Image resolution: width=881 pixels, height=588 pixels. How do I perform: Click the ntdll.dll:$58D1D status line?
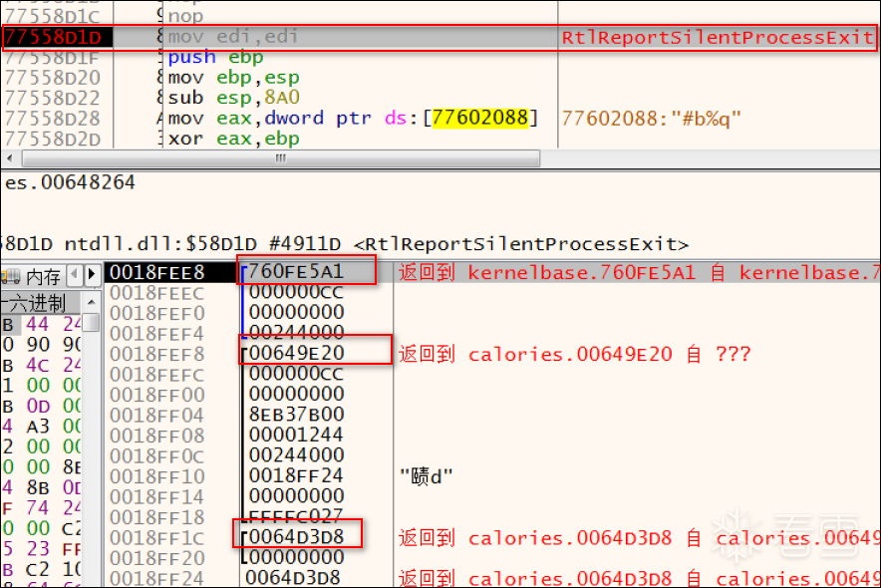(x=344, y=244)
